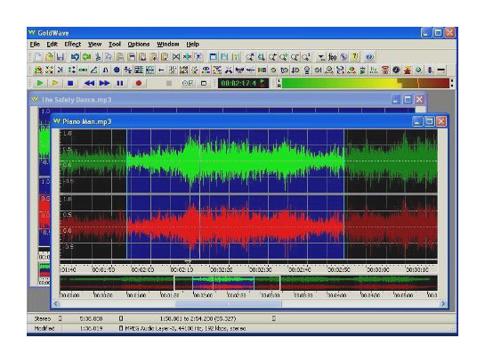Screen dimensions: 485x363
Task: Copy the selection with the Copy icon
Action: pos(108,57)
